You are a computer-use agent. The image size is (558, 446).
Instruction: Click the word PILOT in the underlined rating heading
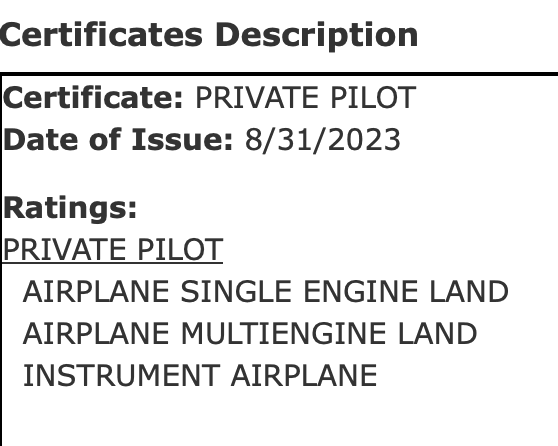(x=180, y=250)
